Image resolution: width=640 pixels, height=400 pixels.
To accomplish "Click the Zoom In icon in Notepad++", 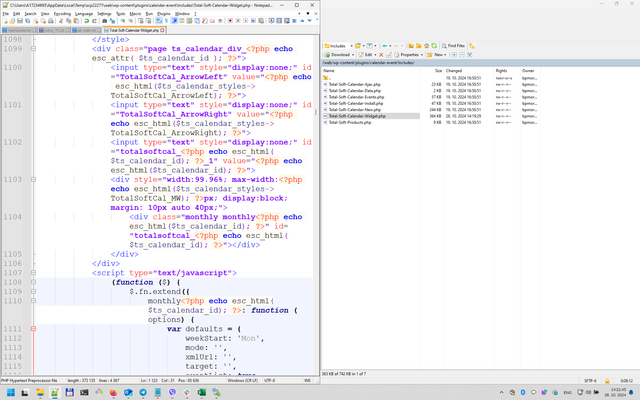I will [122, 21].
